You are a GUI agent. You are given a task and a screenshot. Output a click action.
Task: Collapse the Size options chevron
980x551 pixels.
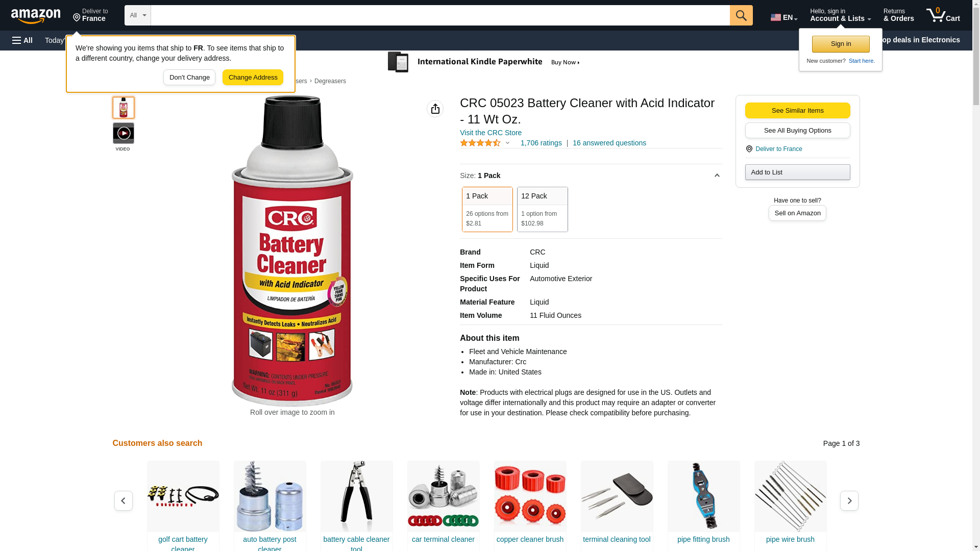pos(717,176)
